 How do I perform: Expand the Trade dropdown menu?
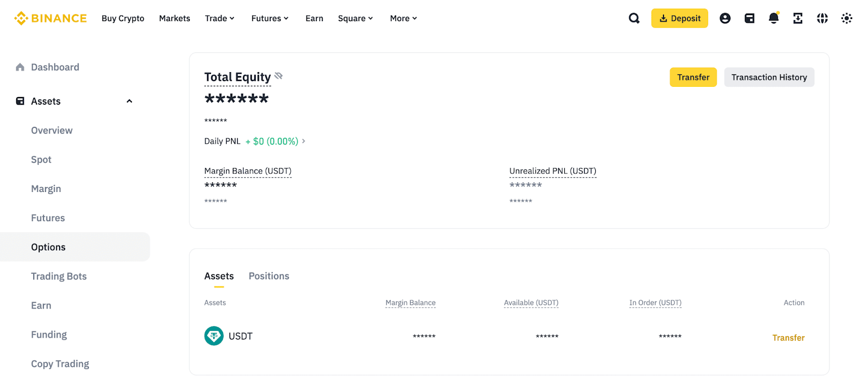[220, 18]
